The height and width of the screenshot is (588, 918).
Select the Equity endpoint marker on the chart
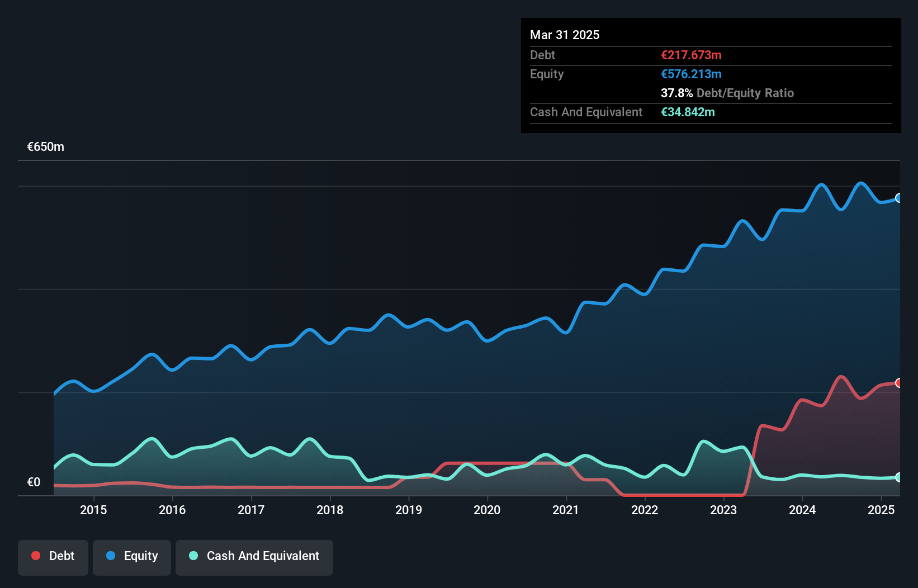point(898,198)
